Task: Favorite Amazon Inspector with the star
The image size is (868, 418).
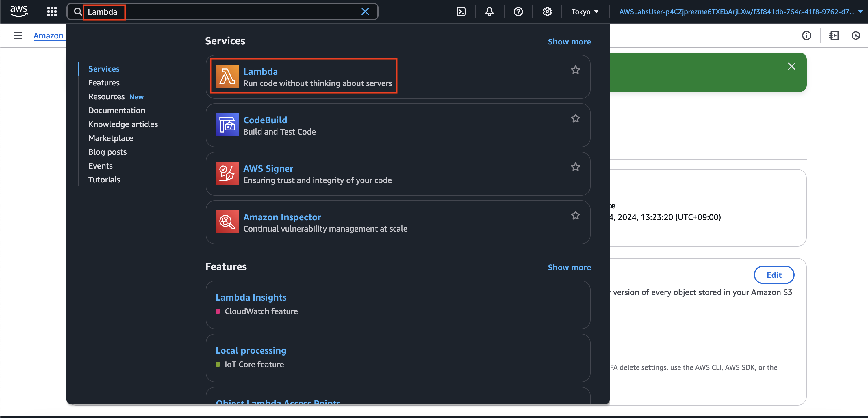Action: tap(576, 215)
